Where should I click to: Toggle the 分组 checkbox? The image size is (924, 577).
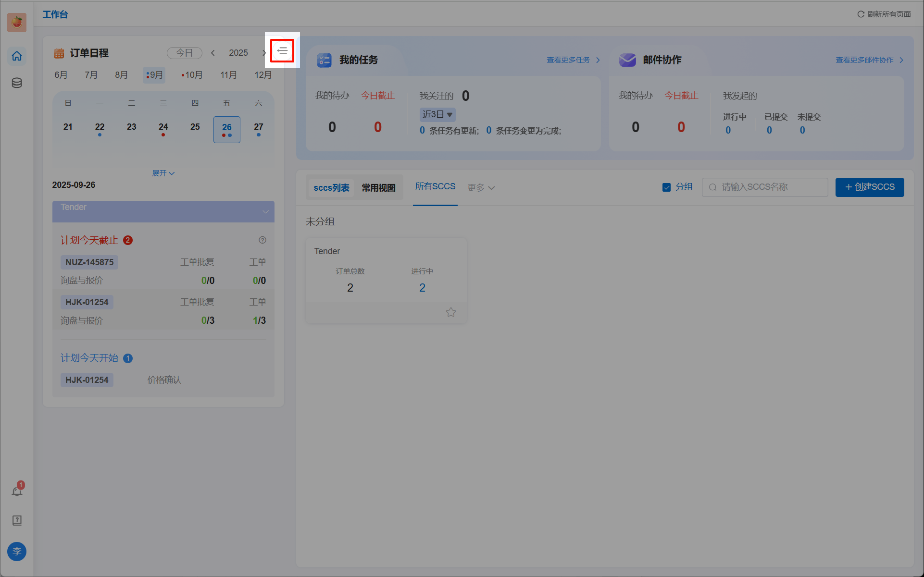pyautogui.click(x=666, y=187)
